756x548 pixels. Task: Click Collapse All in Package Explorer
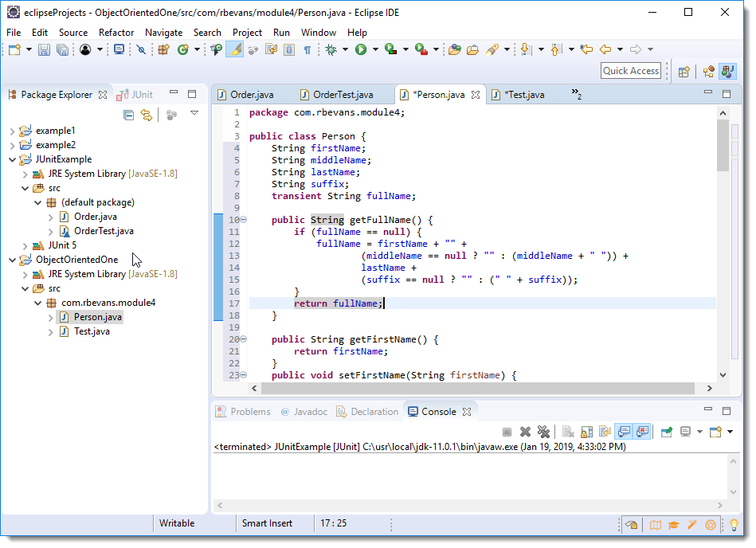pyautogui.click(x=129, y=115)
